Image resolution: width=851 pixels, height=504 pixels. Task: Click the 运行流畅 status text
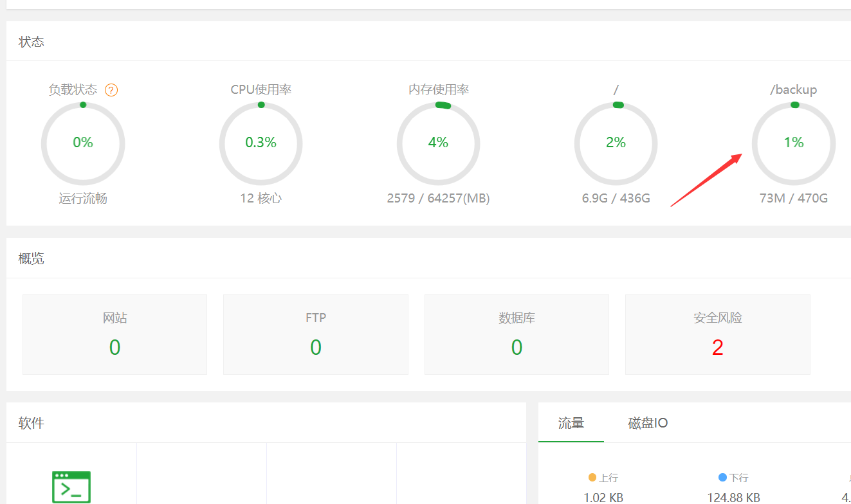83,199
